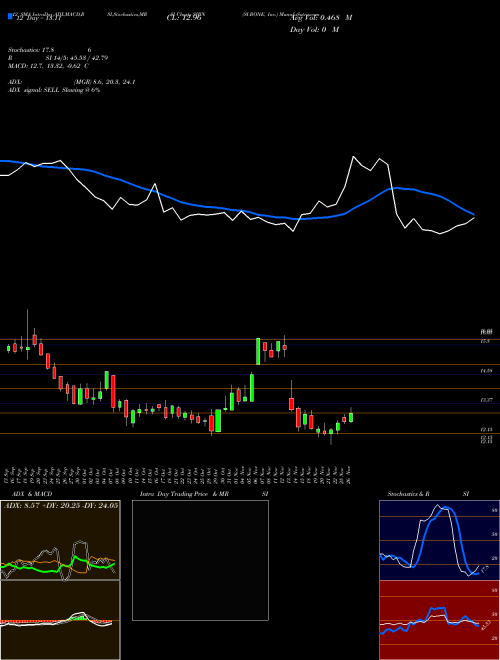Click the '(MGR) 8.6, 20.3, 24.1' ADX values
The image size is (500, 660).
point(104,82)
